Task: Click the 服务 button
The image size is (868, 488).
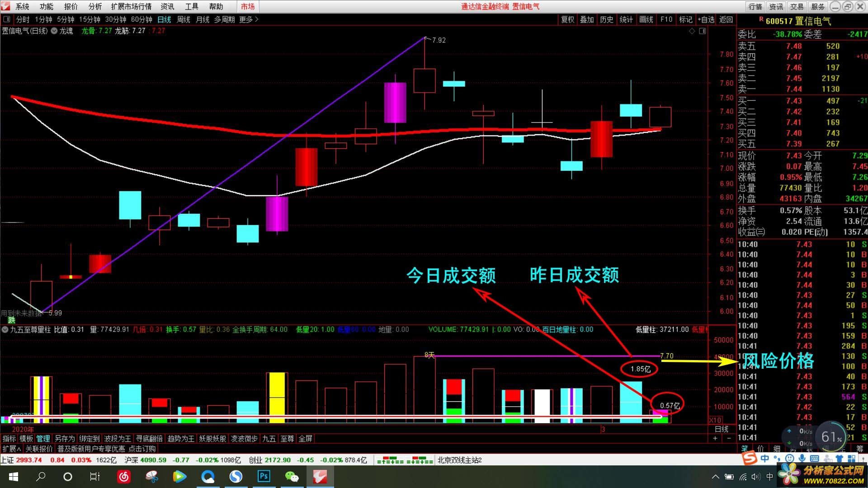Action: (818, 6)
